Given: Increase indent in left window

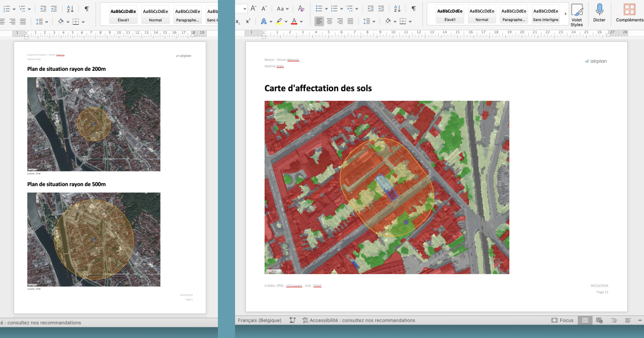Looking at the screenshot, I should point(55,9).
